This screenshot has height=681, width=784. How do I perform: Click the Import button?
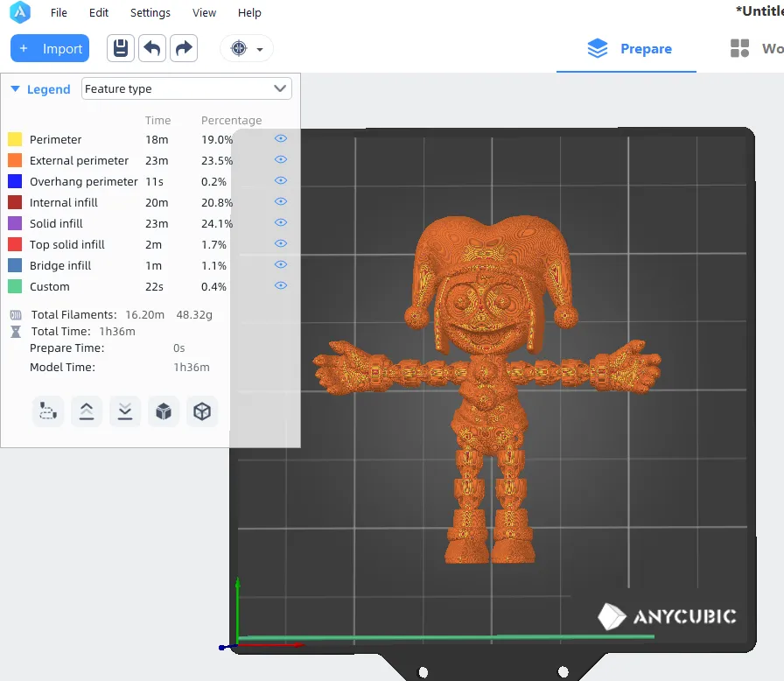click(x=50, y=48)
